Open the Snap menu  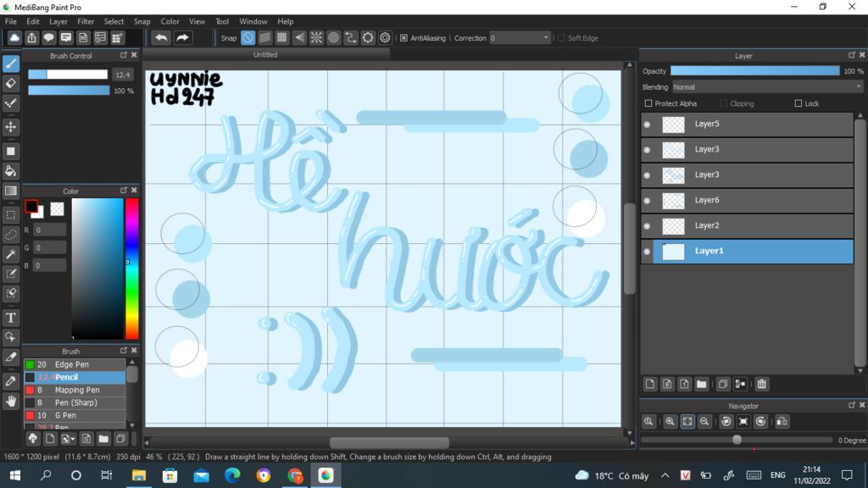142,21
